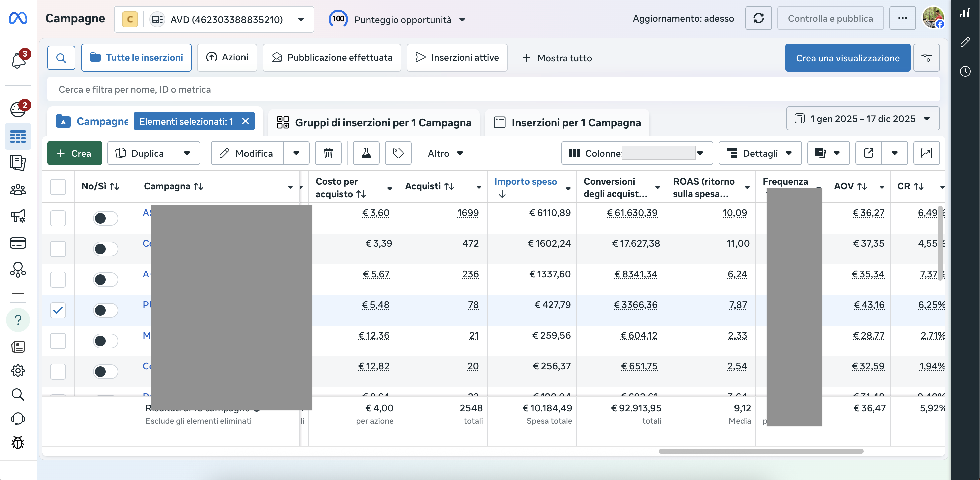The image size is (980, 480).
Task: Open the Dettagli breakdown dropdown
Action: pyautogui.click(x=760, y=153)
